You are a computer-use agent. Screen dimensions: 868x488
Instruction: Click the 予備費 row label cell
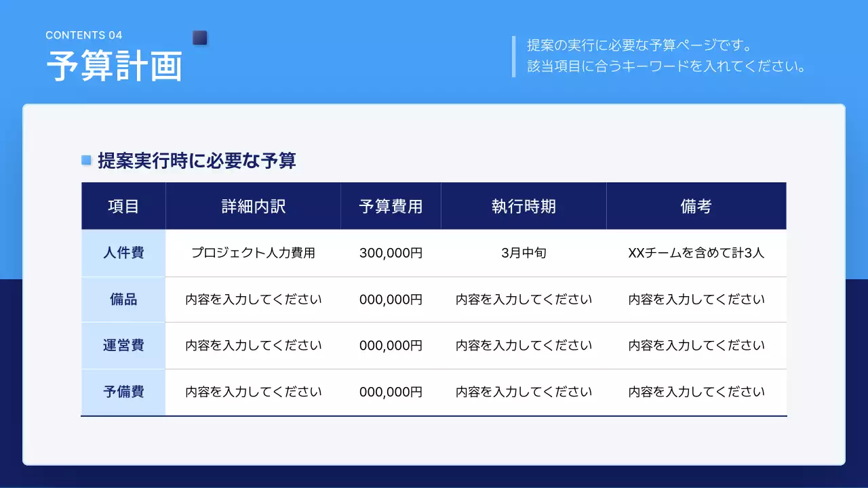pyautogui.click(x=123, y=392)
